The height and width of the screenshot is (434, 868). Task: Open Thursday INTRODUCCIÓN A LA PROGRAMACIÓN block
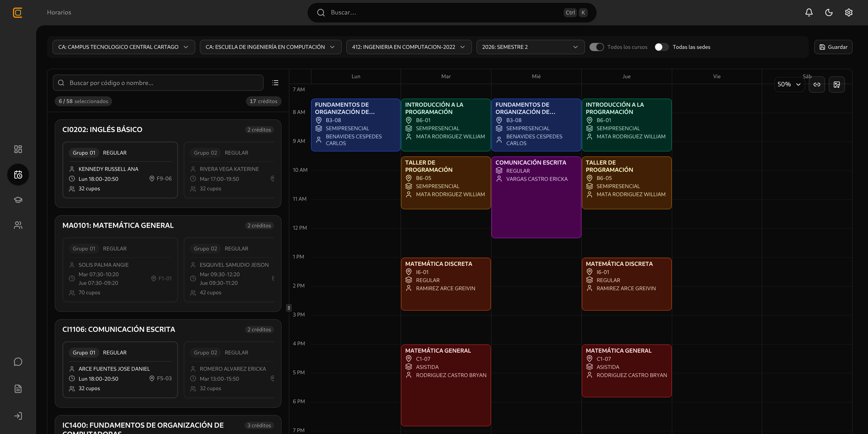point(626,125)
